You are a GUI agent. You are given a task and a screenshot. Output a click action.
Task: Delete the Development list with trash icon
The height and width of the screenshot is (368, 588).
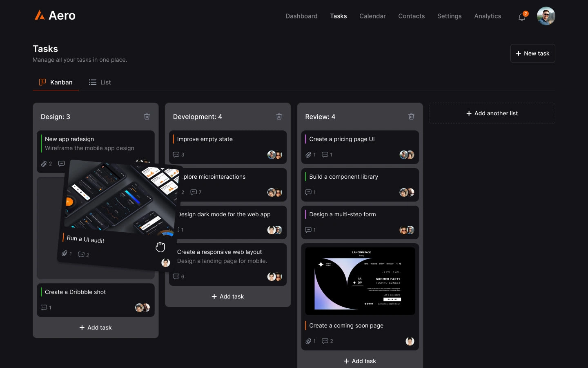(279, 117)
